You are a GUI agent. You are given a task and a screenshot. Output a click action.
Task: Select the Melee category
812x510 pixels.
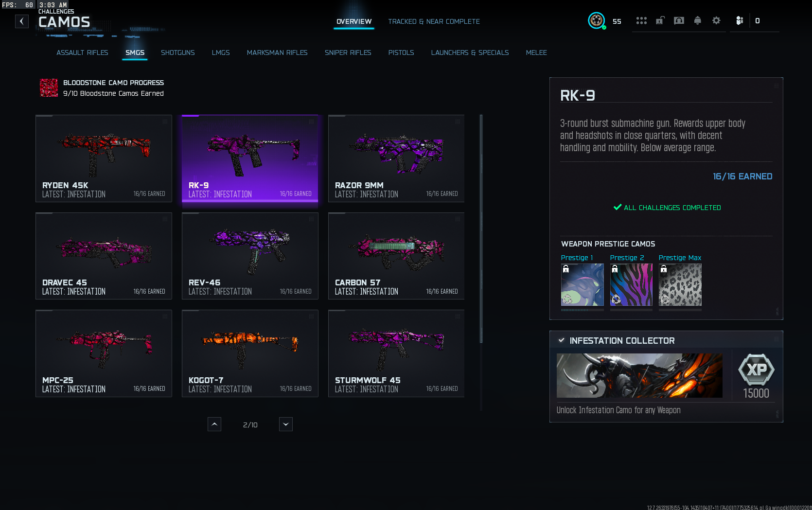(536, 53)
